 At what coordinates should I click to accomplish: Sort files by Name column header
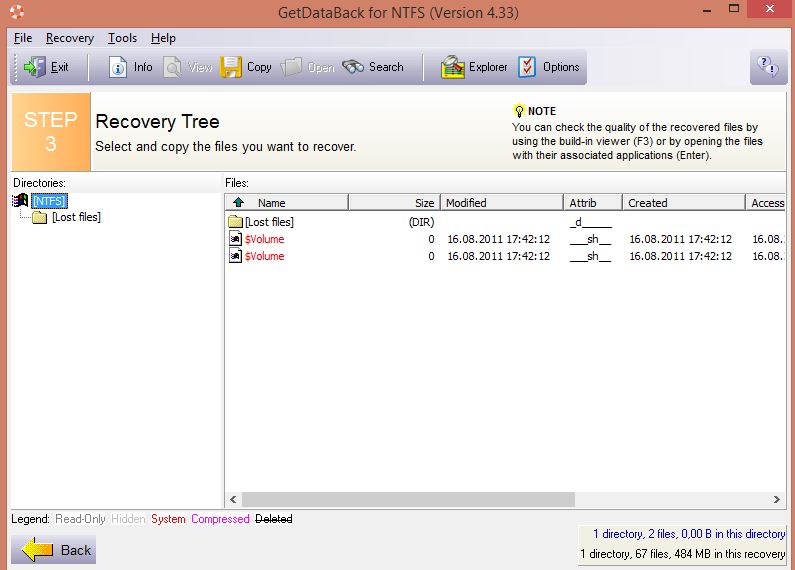point(287,202)
